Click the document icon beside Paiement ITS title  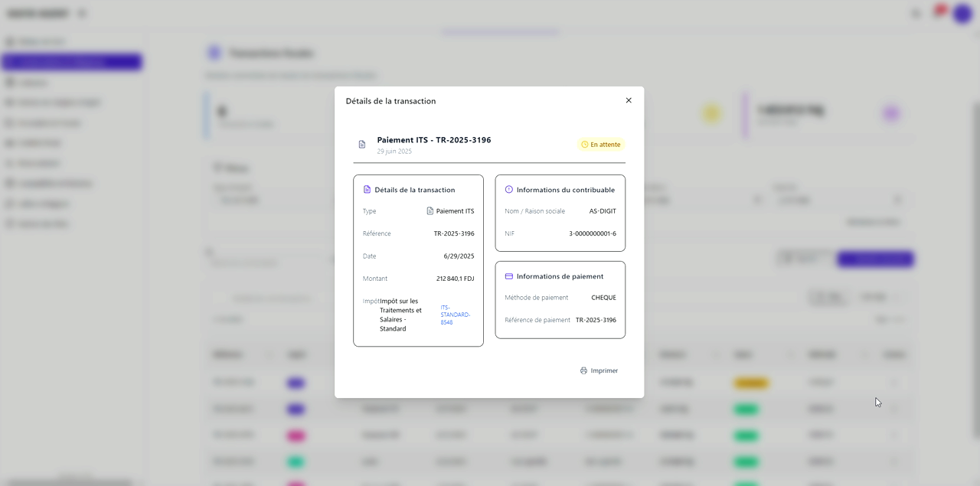click(x=361, y=144)
